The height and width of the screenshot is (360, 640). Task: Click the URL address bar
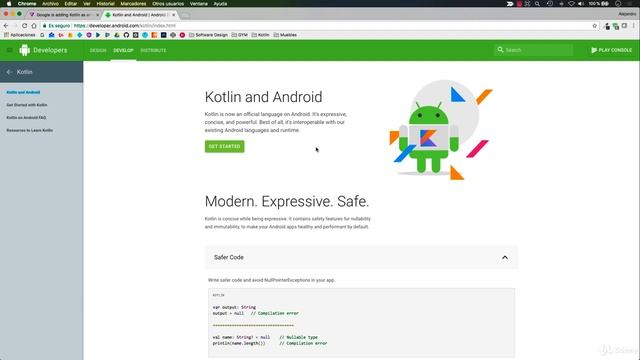pos(318,26)
